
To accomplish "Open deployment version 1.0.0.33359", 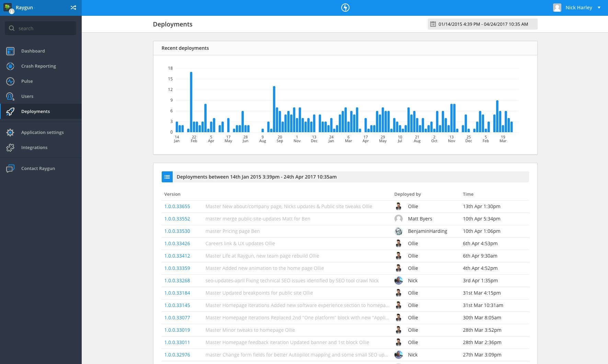I will click(177, 268).
